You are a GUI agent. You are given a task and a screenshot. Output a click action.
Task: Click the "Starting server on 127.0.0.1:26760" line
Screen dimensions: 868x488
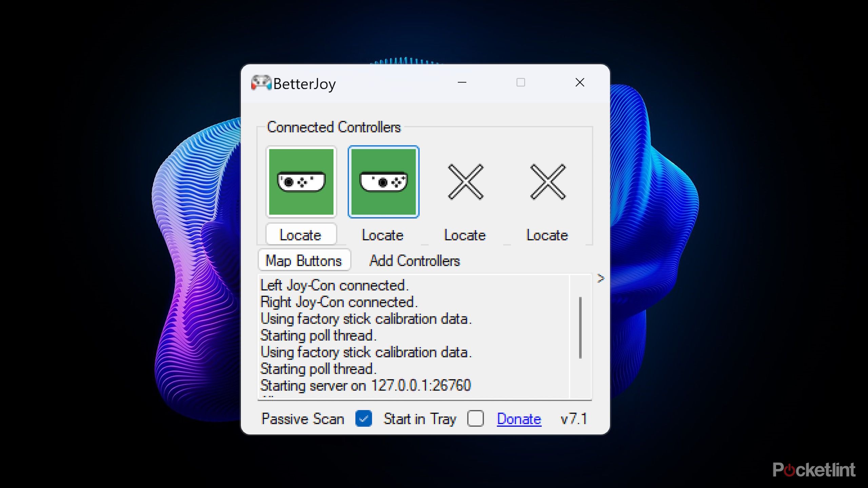tap(366, 385)
